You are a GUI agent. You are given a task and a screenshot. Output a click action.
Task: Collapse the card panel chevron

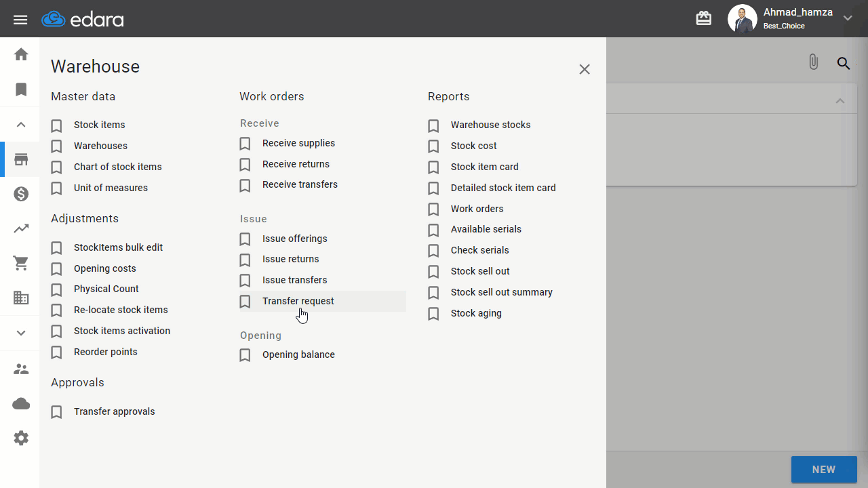[x=840, y=101]
